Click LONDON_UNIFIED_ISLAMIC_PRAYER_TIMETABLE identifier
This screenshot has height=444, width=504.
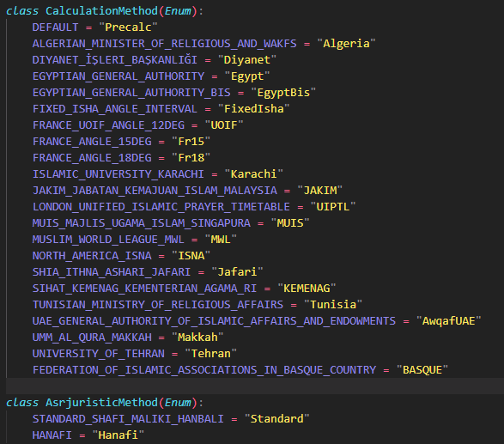tap(161, 207)
